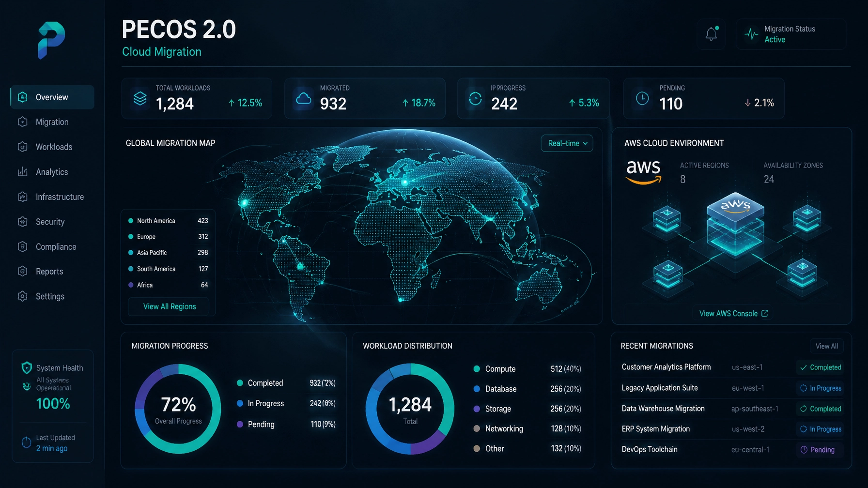This screenshot has width=868, height=488.
Task: Open the Compliance menu item
Action: pyautogui.click(x=52, y=246)
